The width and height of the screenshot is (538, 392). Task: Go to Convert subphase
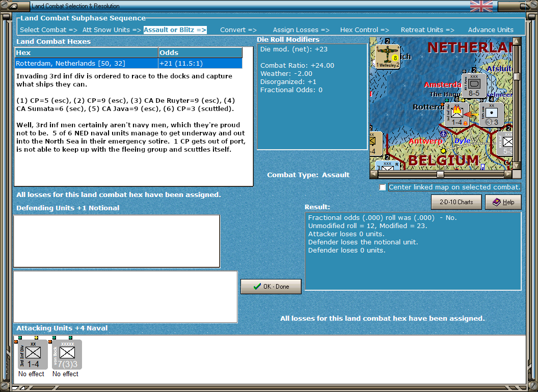click(x=238, y=30)
